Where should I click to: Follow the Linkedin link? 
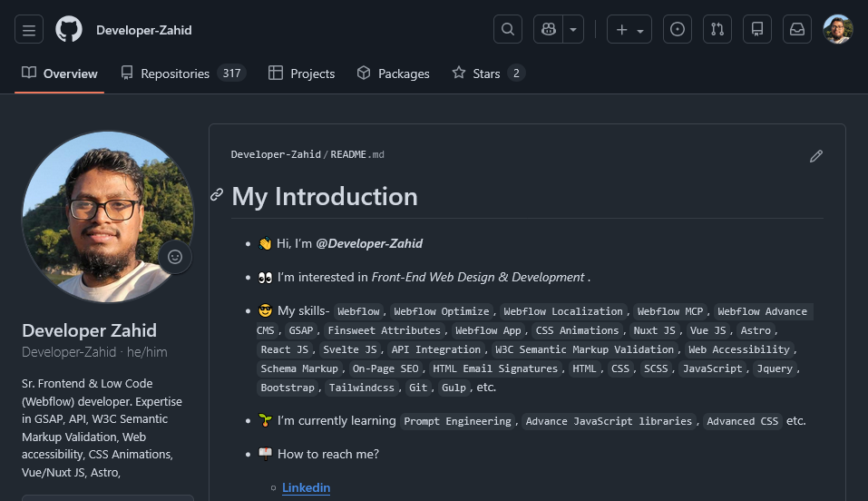coord(306,488)
